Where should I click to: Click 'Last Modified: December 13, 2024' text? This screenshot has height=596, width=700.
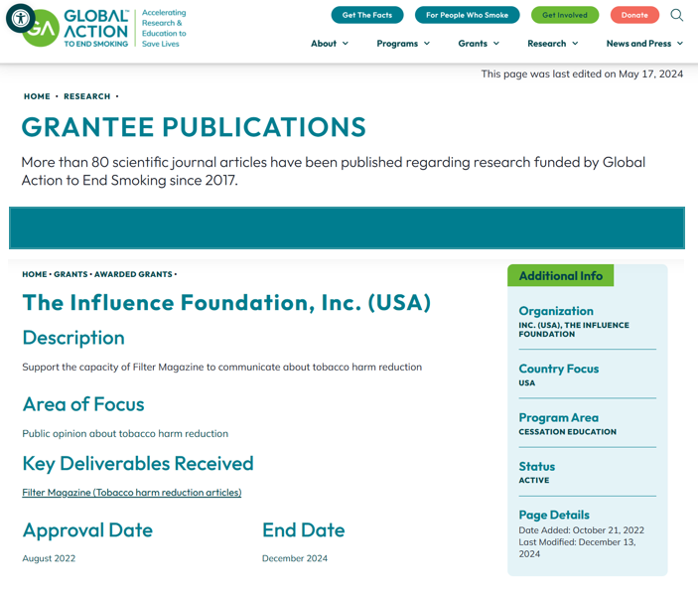pos(577,548)
